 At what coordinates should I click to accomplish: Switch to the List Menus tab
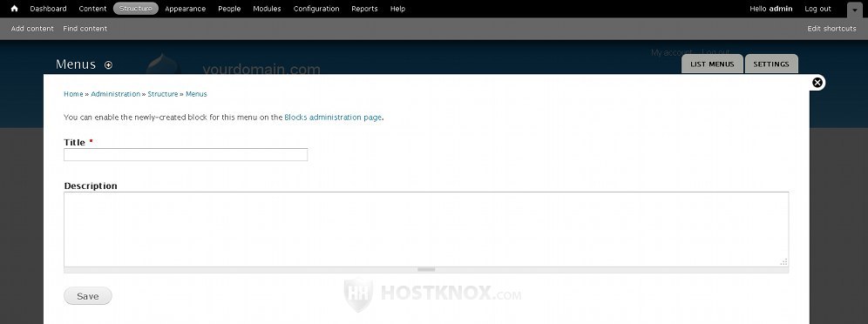[712, 64]
